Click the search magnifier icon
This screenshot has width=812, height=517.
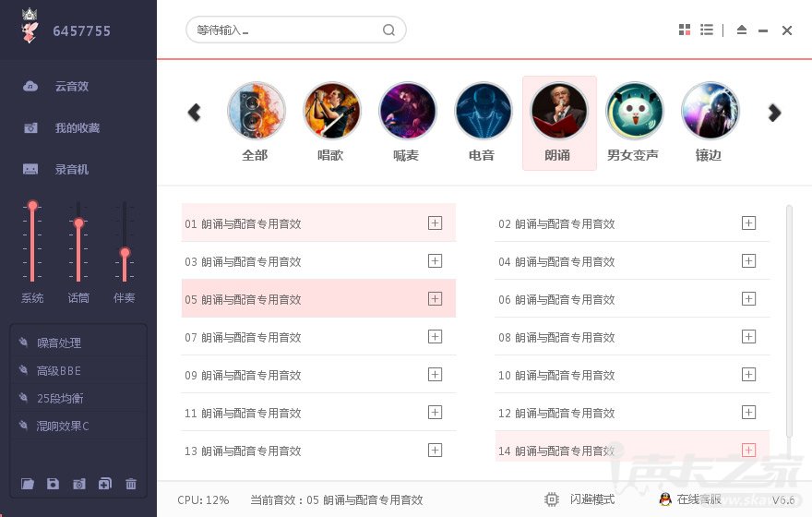(x=388, y=30)
